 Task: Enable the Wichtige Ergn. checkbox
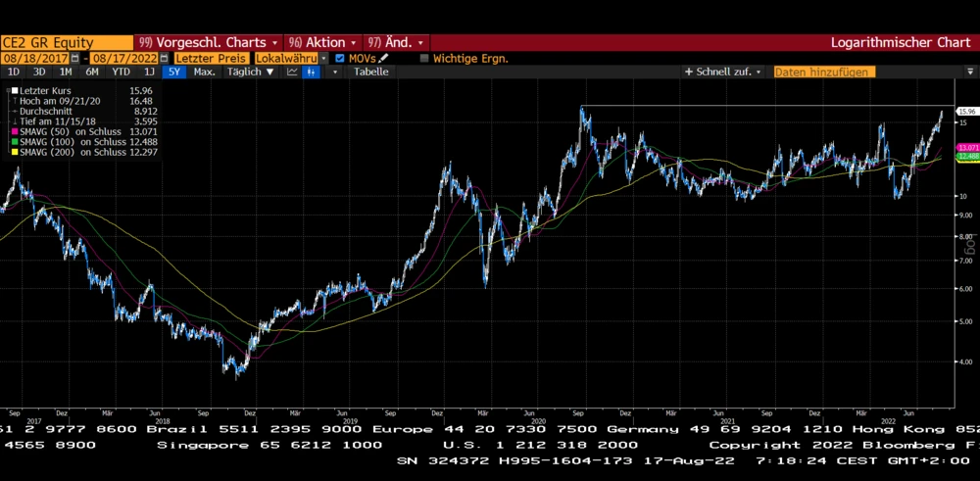(x=424, y=59)
